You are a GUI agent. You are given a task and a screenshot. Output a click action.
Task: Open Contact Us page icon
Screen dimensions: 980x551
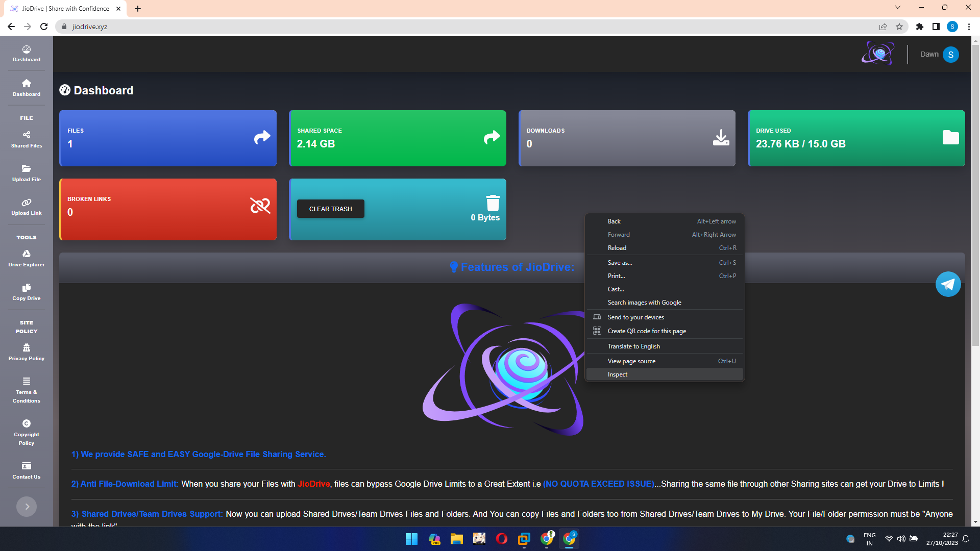coord(27,466)
